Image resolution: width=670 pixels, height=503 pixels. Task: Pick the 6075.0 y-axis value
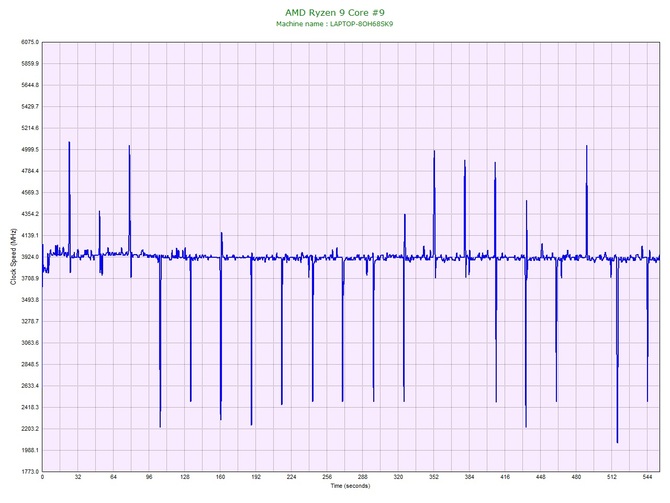[30, 42]
